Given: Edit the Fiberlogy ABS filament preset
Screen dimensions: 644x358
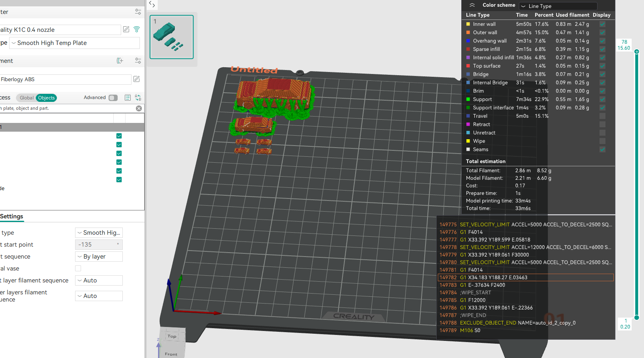Looking at the screenshot, I should pos(137,79).
